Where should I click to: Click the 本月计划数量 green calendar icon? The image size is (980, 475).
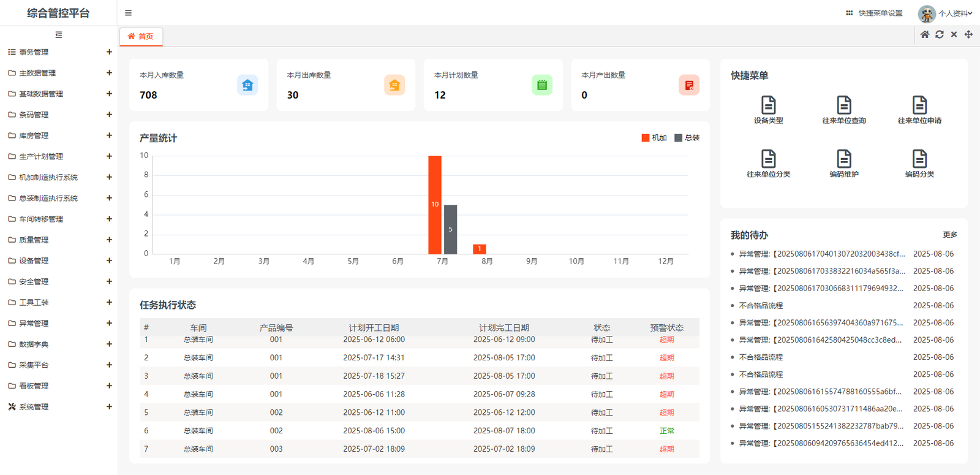542,85
